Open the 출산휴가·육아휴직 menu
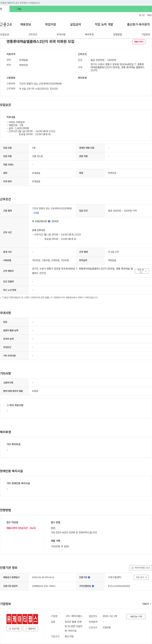 [138, 24]
